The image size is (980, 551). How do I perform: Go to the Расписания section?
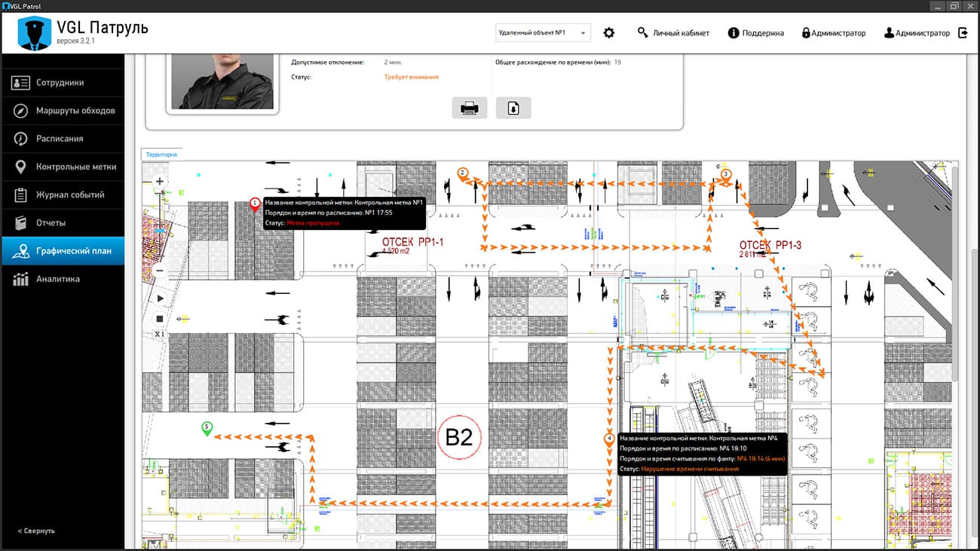62,139
